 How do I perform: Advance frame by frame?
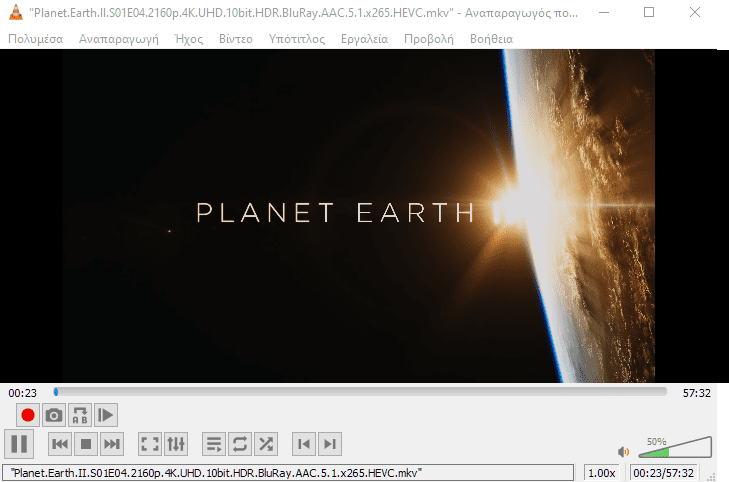pos(106,415)
